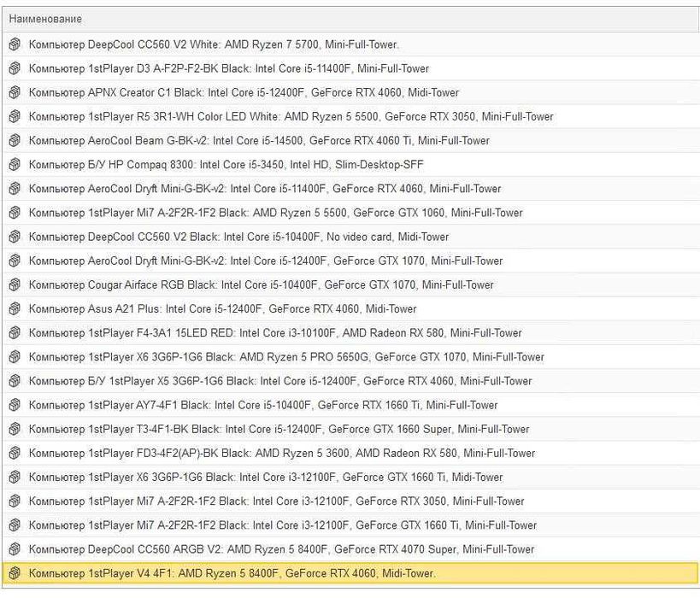The height and width of the screenshot is (598, 700).
Task: Click icon of AeroCool Dryft GTX 1070 row
Action: (x=15, y=261)
